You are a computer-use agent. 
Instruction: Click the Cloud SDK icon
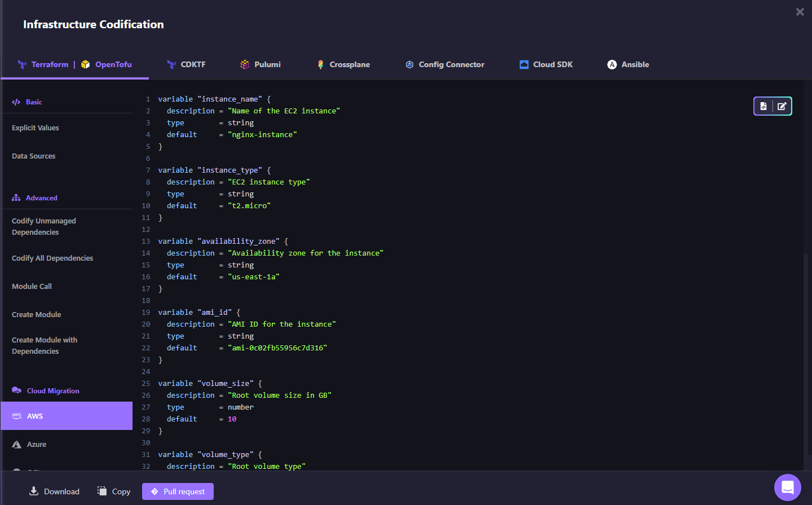tap(524, 64)
